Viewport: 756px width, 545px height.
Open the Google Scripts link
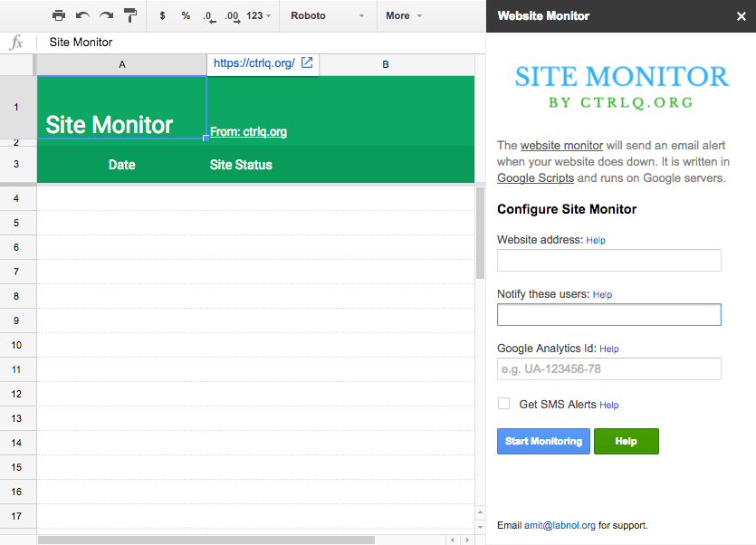(x=536, y=178)
